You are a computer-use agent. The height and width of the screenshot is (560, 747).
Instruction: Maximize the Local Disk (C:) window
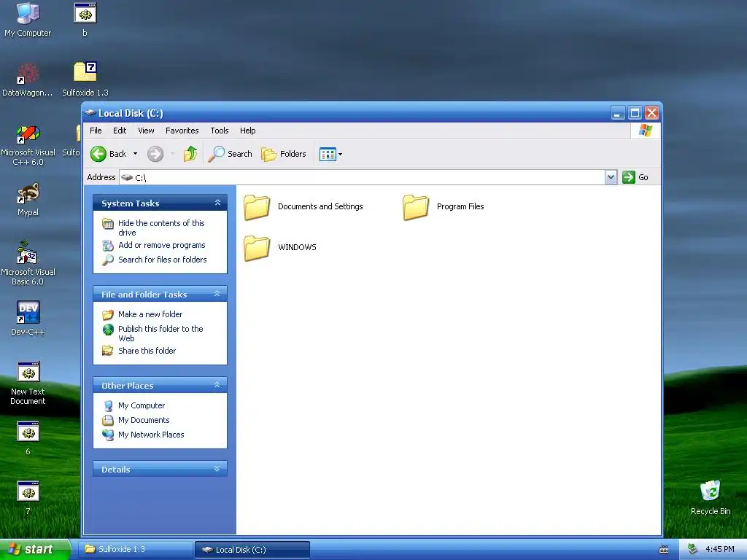(635, 113)
